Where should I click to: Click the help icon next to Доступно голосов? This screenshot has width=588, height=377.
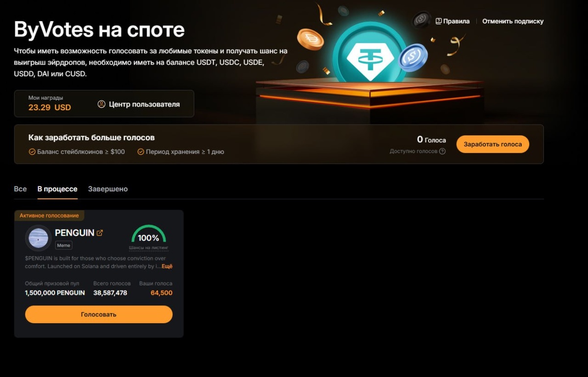click(x=442, y=151)
